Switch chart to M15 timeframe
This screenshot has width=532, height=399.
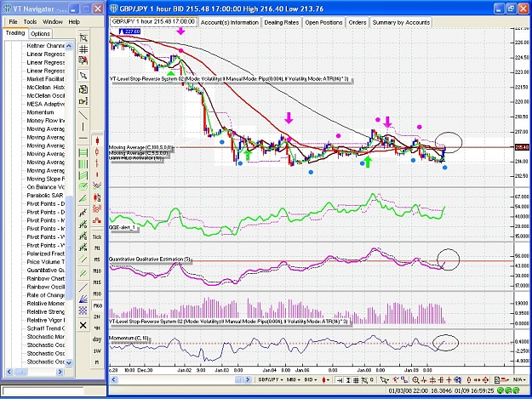[x=97, y=282]
